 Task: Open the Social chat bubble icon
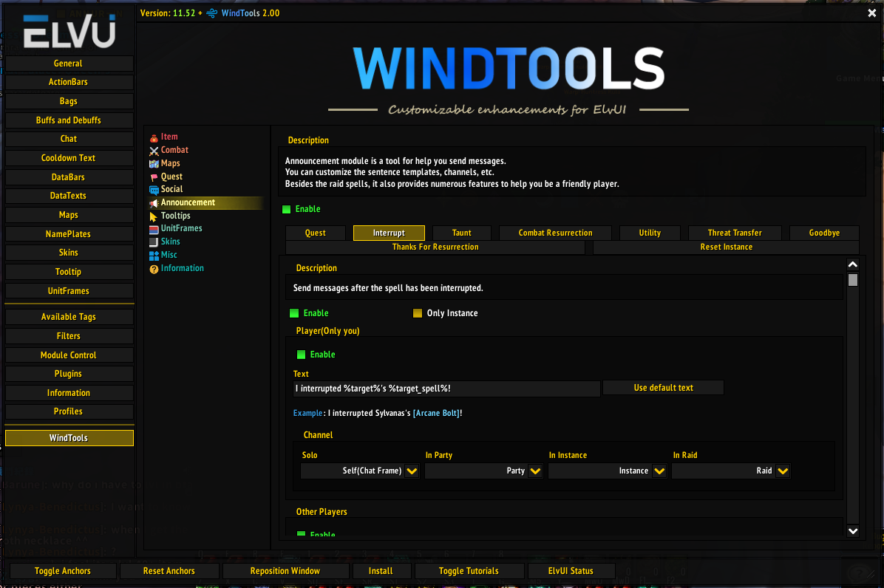(x=154, y=190)
